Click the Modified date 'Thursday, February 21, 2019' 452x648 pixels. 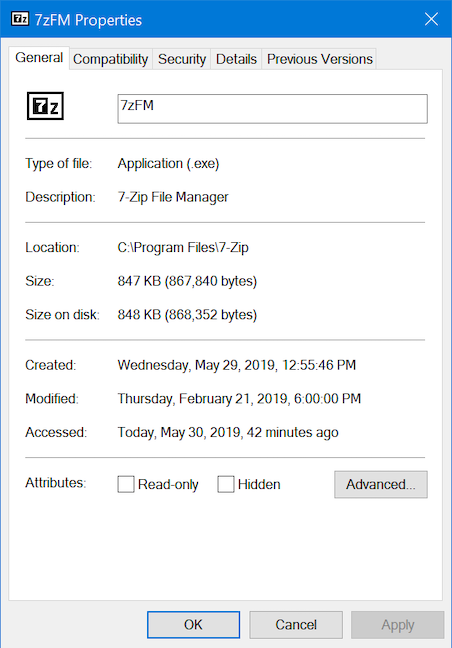[202, 398]
